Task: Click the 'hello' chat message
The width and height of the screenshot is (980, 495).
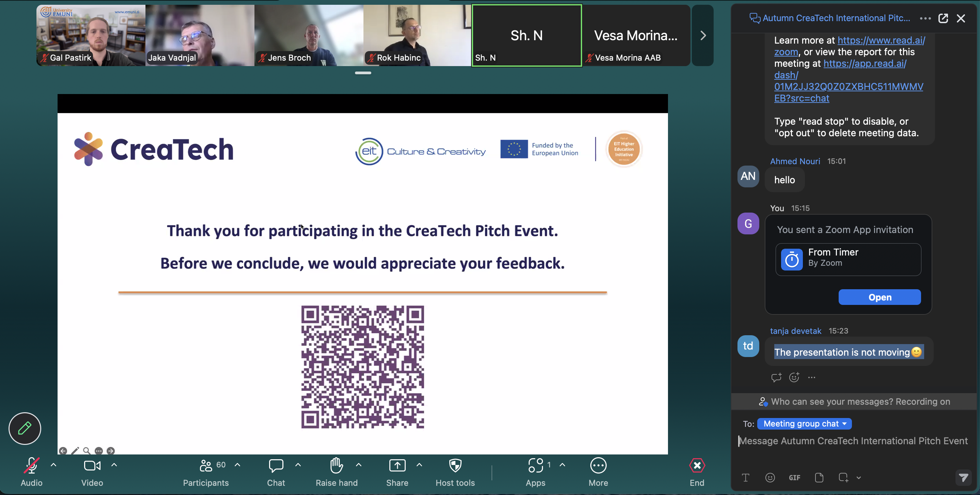Action: click(x=784, y=180)
